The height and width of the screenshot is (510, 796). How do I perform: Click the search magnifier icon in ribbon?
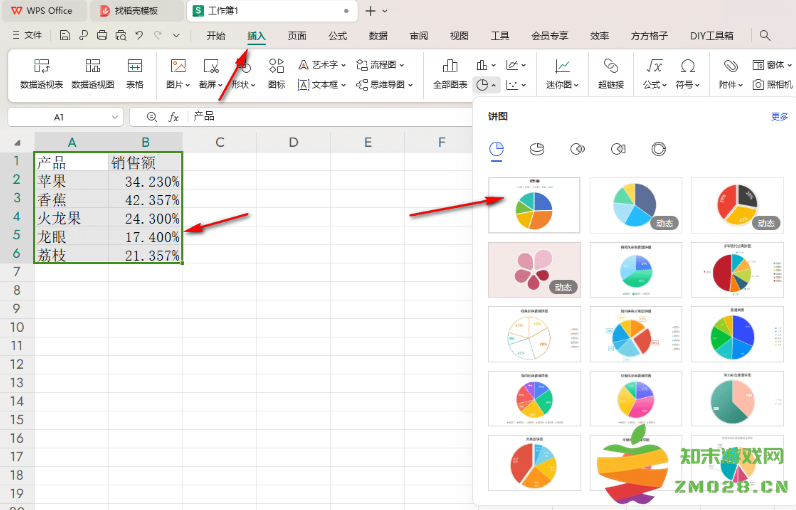tap(765, 36)
